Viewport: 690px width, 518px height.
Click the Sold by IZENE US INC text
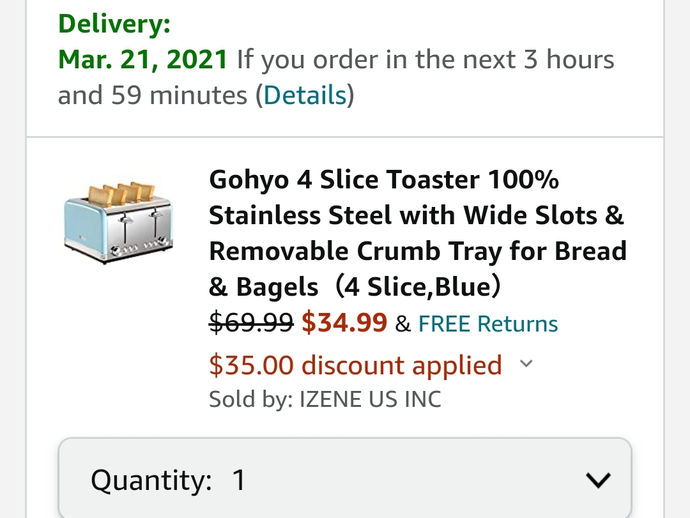point(324,399)
